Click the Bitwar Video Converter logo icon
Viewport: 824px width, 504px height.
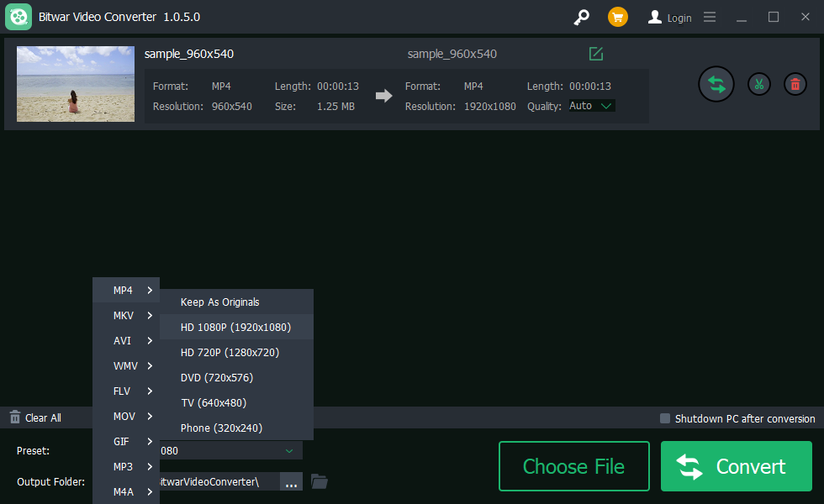pos(18,17)
